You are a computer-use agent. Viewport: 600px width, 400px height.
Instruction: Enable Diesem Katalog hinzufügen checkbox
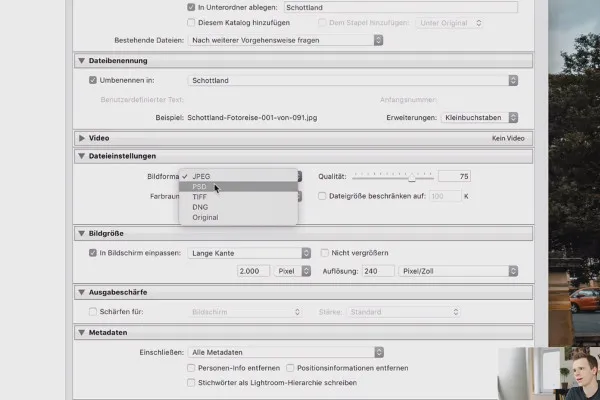point(191,23)
